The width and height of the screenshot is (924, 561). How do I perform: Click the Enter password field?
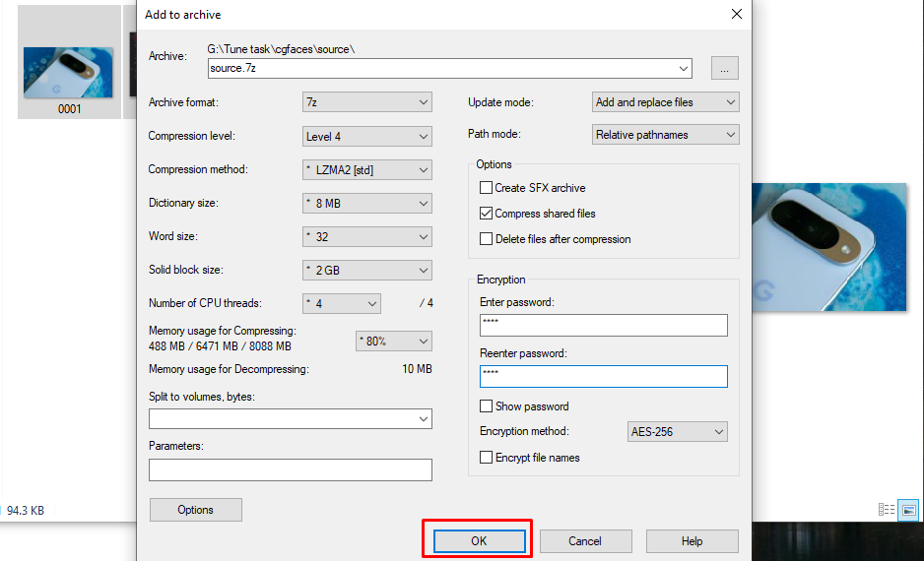pyautogui.click(x=604, y=325)
